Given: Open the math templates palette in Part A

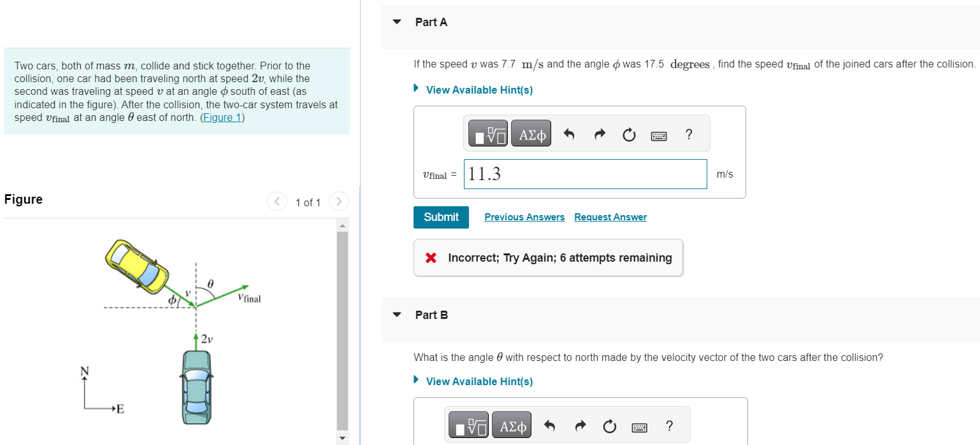Looking at the screenshot, I should [x=487, y=133].
